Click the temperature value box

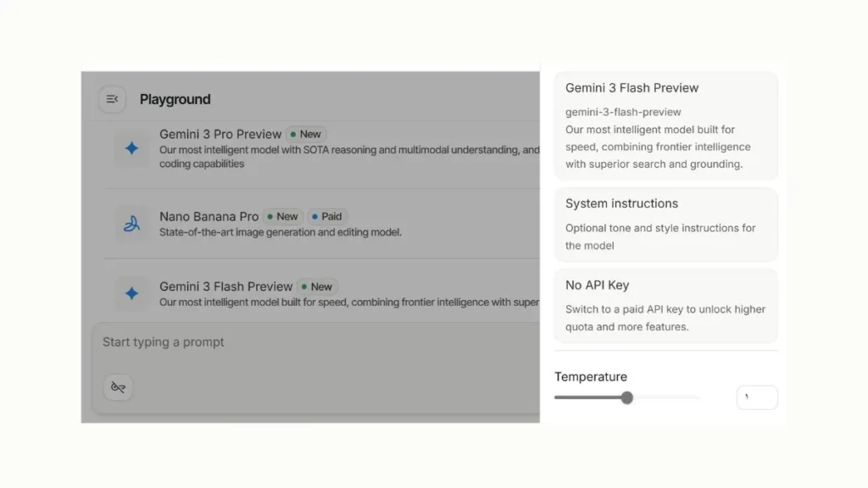click(756, 396)
